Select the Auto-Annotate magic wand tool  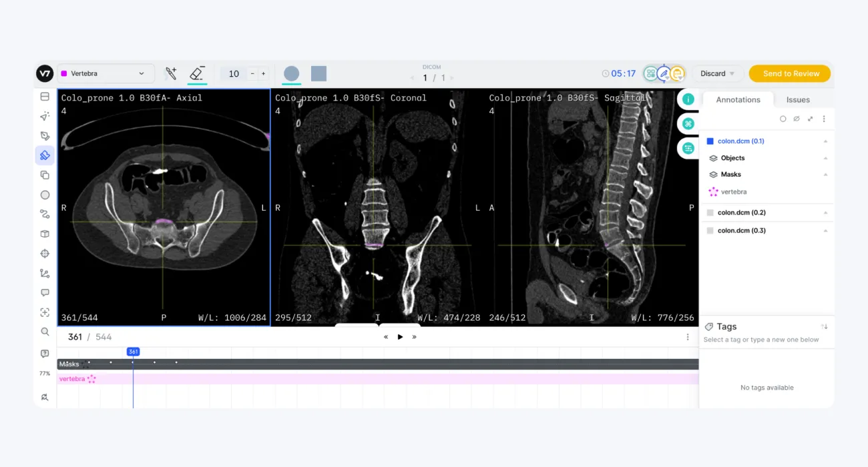[x=45, y=116]
